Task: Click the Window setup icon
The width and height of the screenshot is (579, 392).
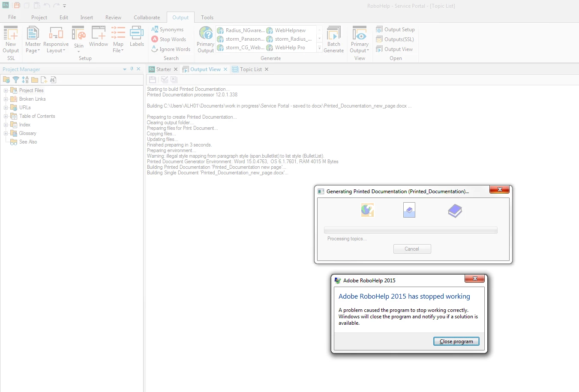Action: click(99, 37)
